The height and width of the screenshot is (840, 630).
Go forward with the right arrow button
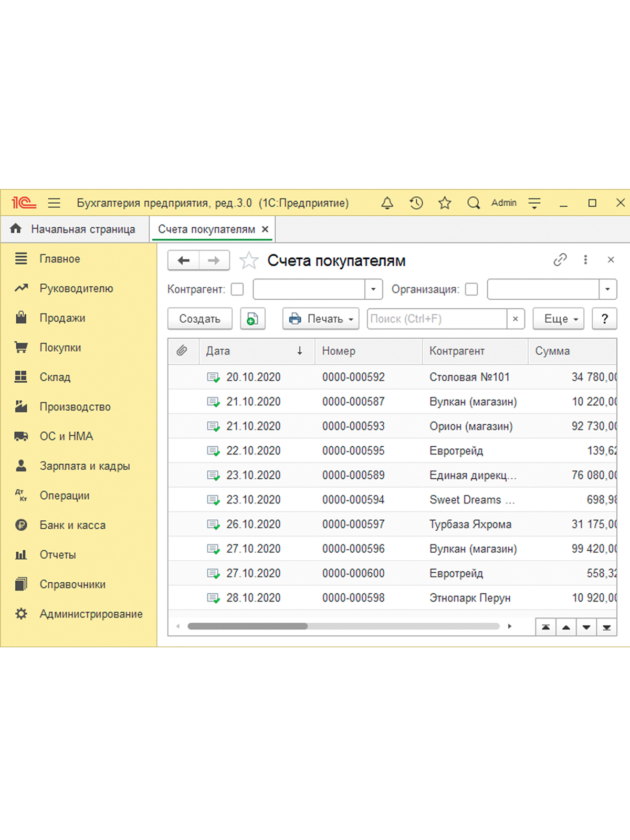tap(214, 260)
